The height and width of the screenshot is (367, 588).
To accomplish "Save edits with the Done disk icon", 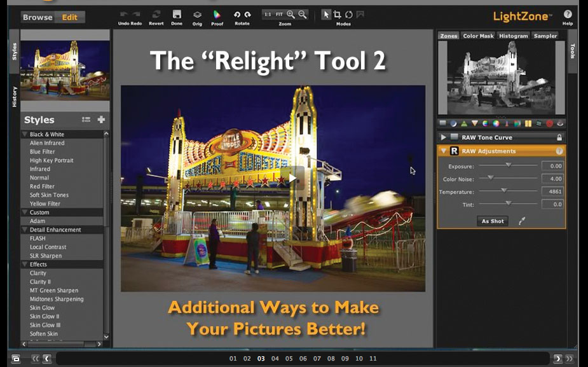I will pyautogui.click(x=177, y=13).
